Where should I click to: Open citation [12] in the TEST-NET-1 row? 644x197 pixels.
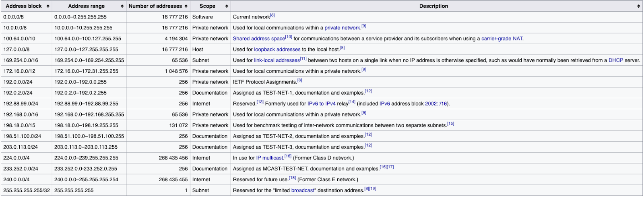coord(368,91)
